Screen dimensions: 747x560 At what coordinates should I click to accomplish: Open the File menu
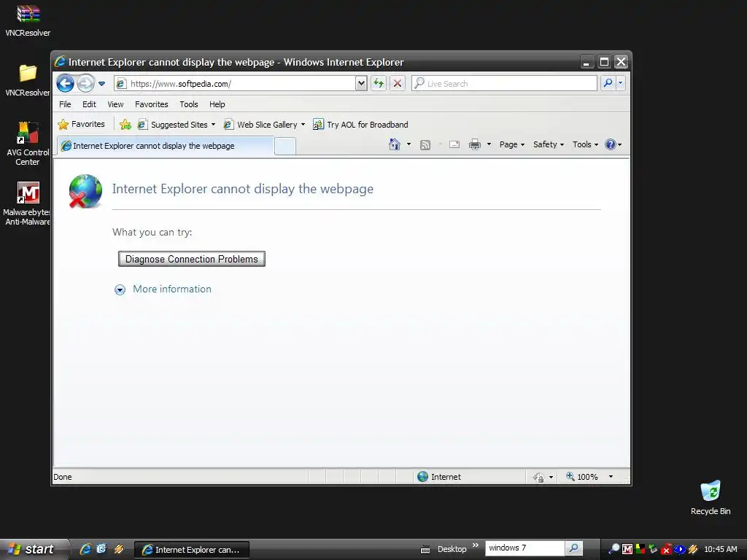tap(65, 104)
